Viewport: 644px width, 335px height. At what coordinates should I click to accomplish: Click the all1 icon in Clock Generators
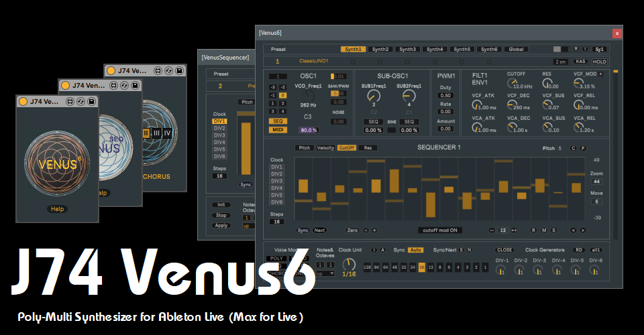(x=596, y=250)
